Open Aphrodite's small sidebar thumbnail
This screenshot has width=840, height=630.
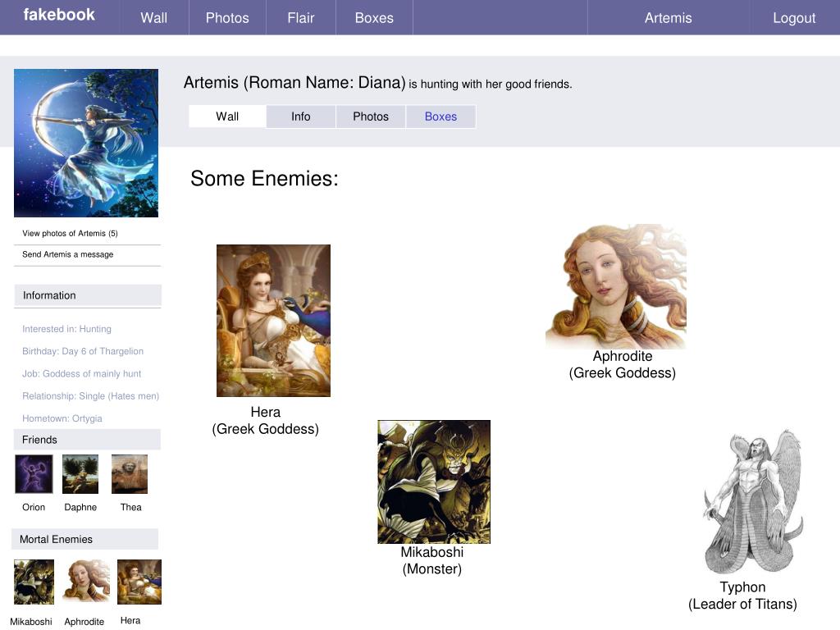(x=86, y=582)
